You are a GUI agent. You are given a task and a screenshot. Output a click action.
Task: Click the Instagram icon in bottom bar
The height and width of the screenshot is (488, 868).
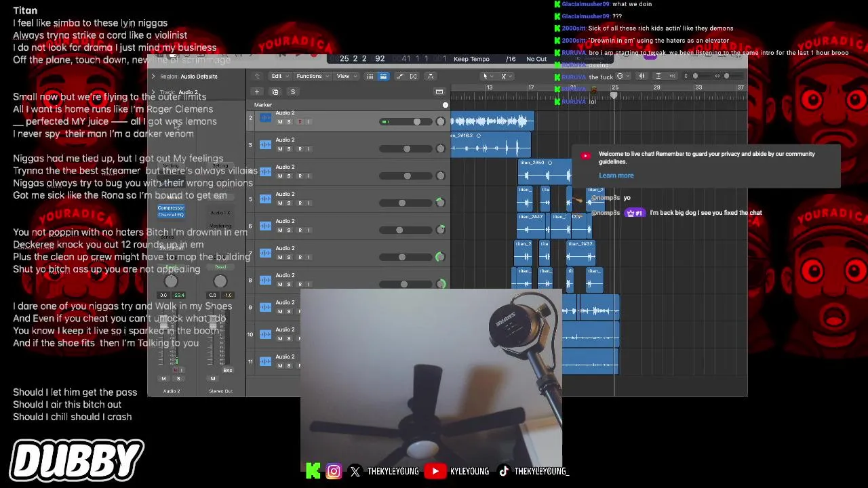(x=334, y=471)
